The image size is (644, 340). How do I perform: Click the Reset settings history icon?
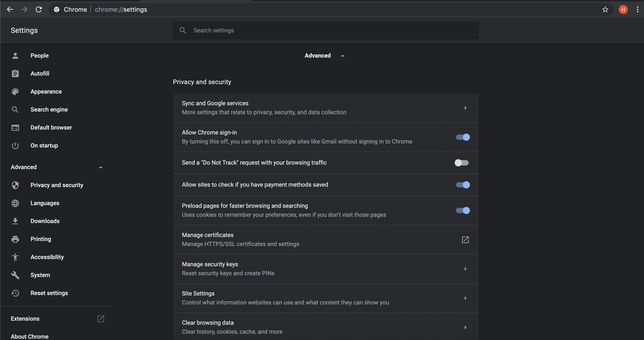[x=15, y=293]
